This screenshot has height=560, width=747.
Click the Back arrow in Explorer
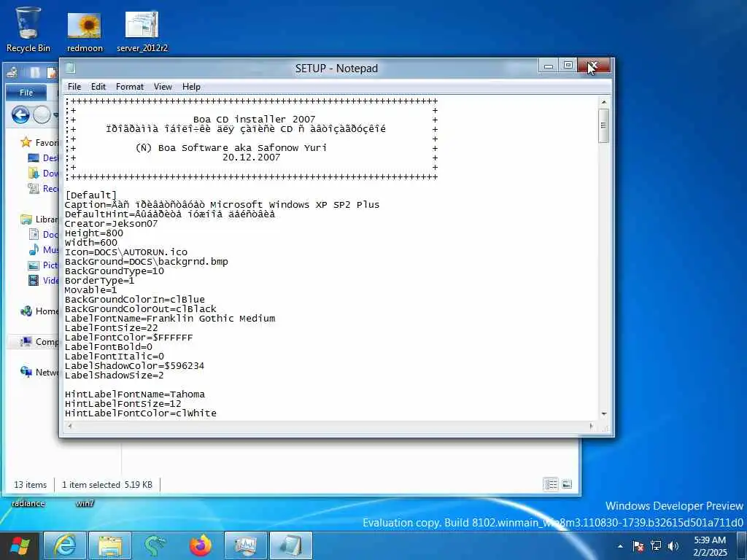pyautogui.click(x=20, y=115)
